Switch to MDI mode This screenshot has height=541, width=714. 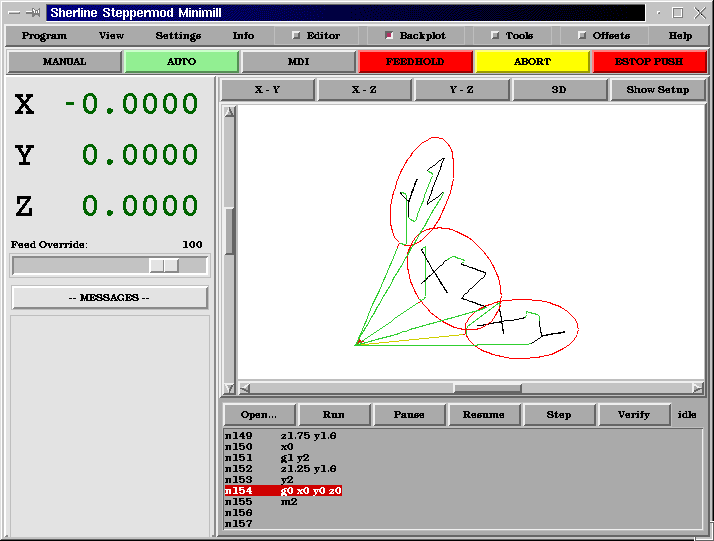pos(298,61)
